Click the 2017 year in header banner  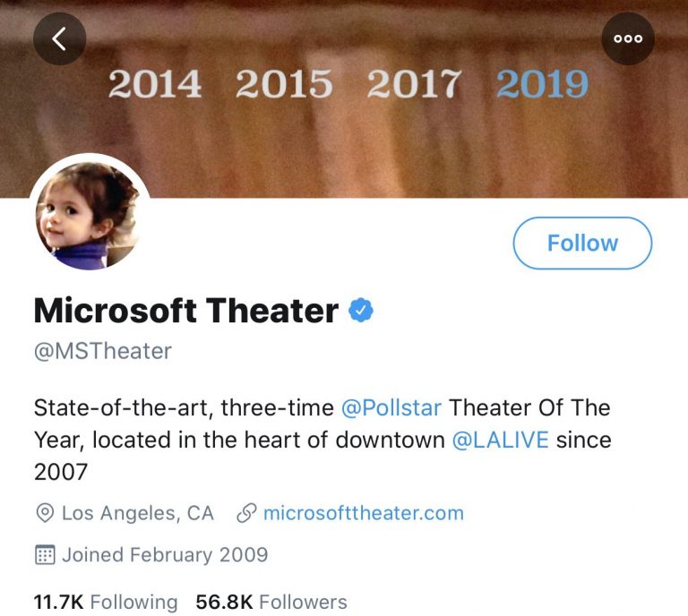(x=413, y=85)
